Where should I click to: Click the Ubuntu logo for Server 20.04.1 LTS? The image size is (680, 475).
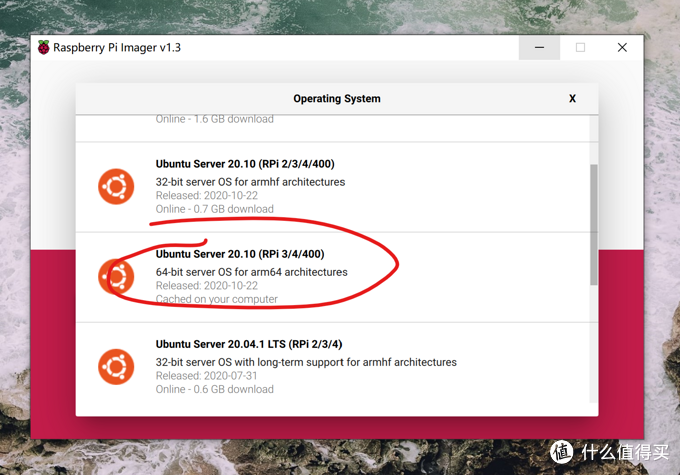coord(116,367)
